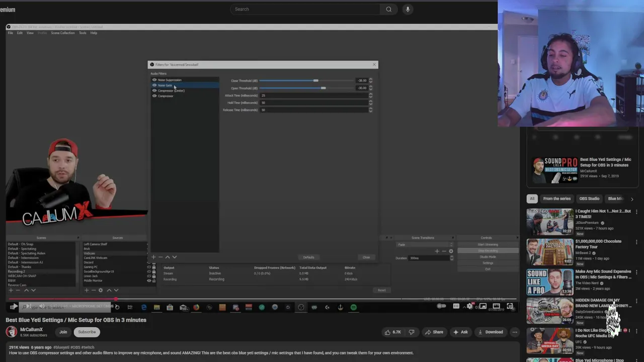Click the Edge browser taskbar icon

tap(144, 307)
